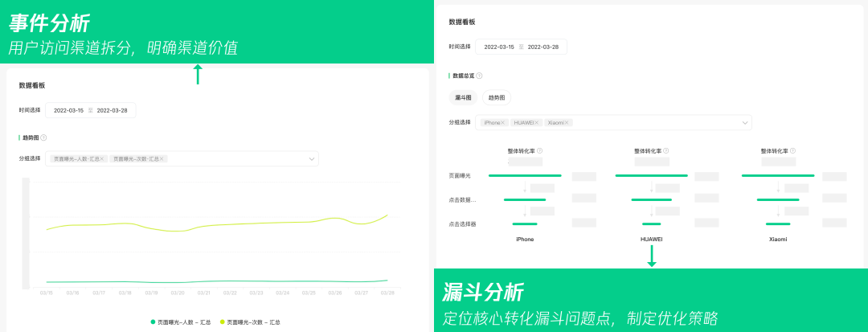868x332 pixels.
Task: Edit start date in event analysis panel
Action: (68, 111)
